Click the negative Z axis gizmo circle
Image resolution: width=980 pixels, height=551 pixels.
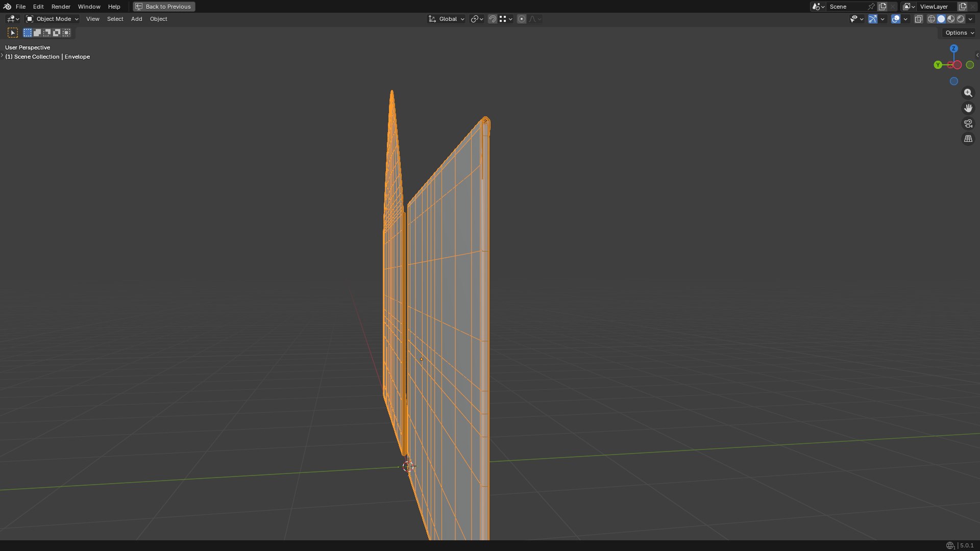point(954,81)
